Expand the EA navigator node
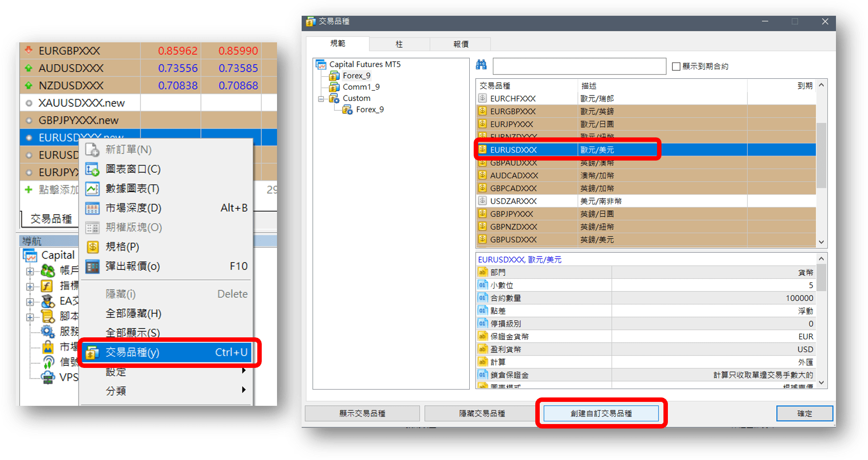 pos(30,301)
